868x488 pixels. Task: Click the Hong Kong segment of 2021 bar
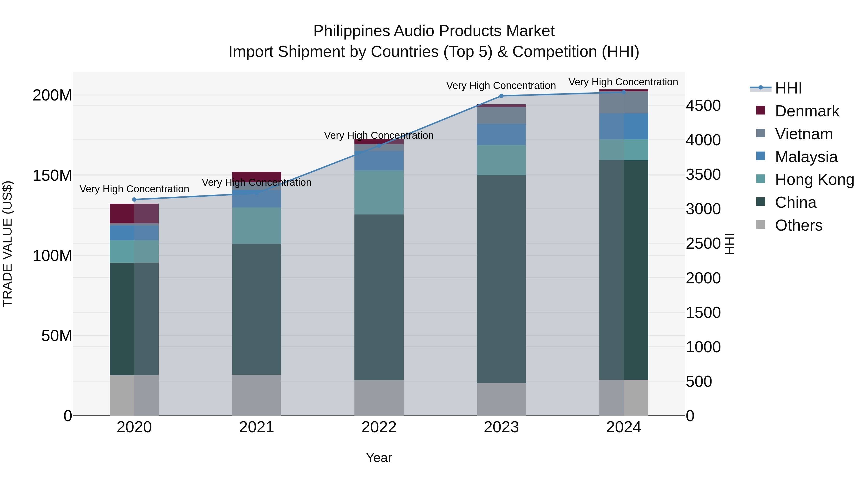(x=257, y=226)
